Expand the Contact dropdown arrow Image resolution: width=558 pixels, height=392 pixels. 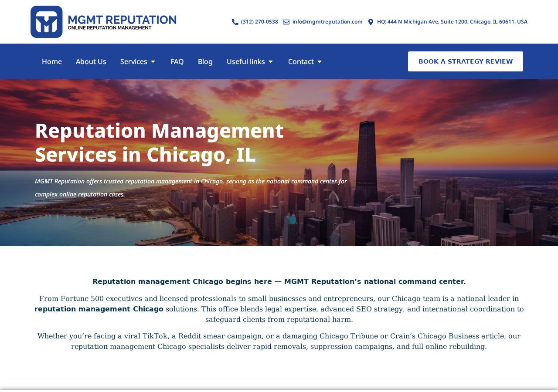click(320, 62)
